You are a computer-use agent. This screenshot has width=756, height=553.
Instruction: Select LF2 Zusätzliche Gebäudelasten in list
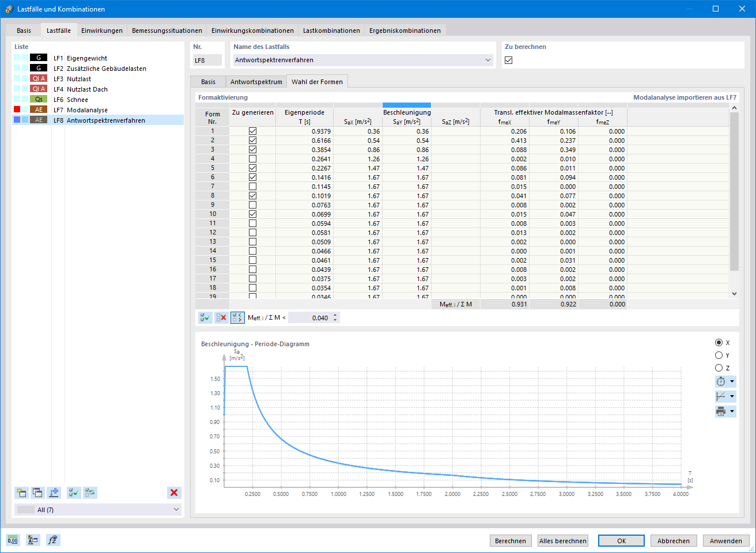[98, 68]
